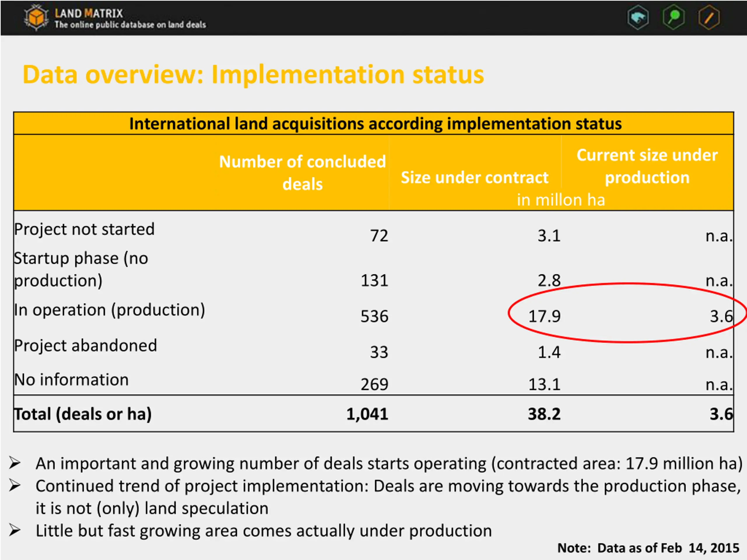
Task: Click the value 536 for In operation
Action: [374, 316]
